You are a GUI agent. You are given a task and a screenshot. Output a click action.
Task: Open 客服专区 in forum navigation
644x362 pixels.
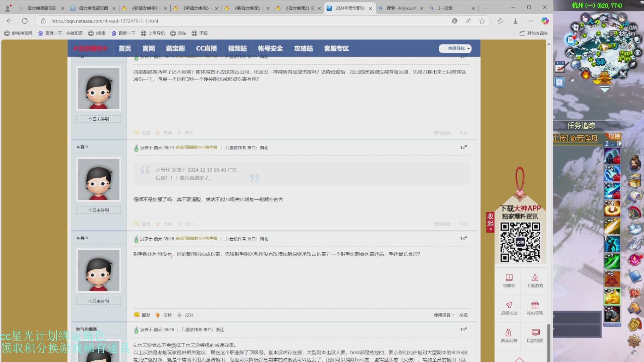coord(336,49)
